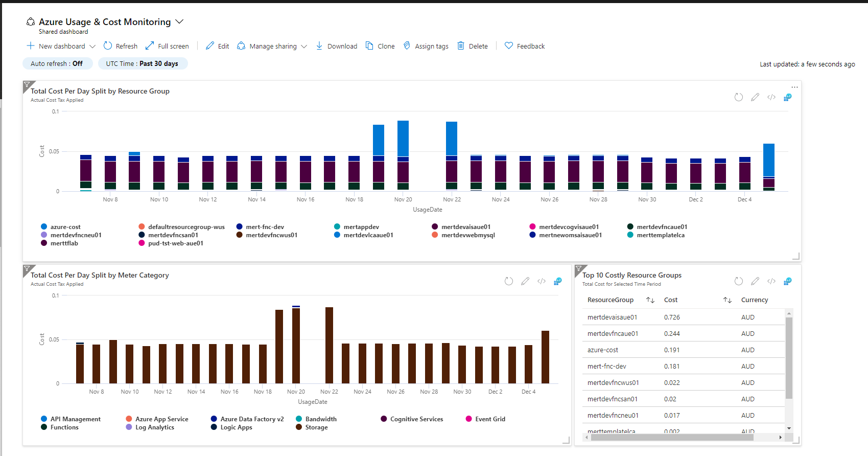View query code of Top 10 Costly tile
The height and width of the screenshot is (456, 868).
tap(771, 281)
